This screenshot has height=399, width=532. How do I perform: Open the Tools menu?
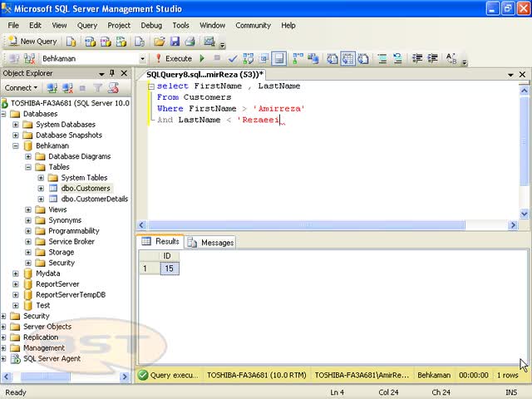pyautogui.click(x=181, y=26)
